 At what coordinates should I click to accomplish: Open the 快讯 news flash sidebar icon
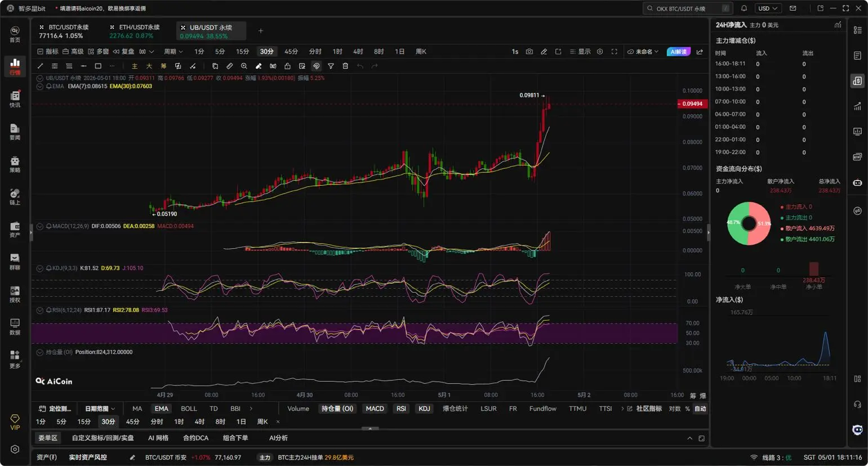15,98
